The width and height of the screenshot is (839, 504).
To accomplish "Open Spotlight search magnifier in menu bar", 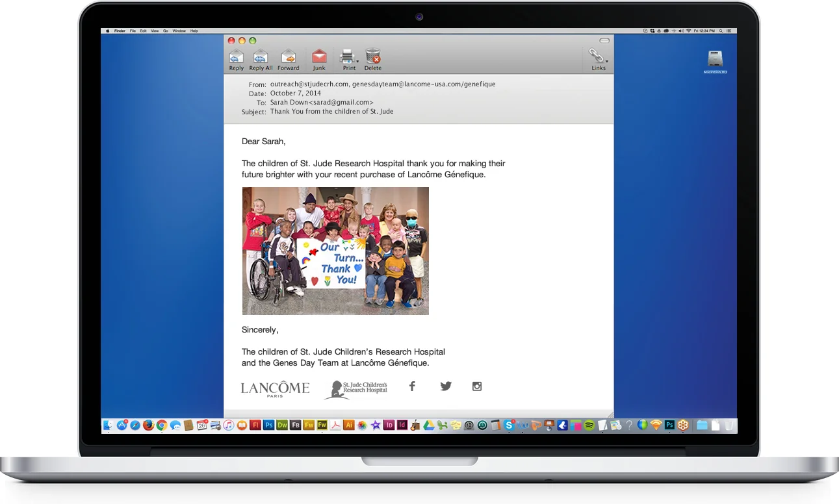I will 721,31.
